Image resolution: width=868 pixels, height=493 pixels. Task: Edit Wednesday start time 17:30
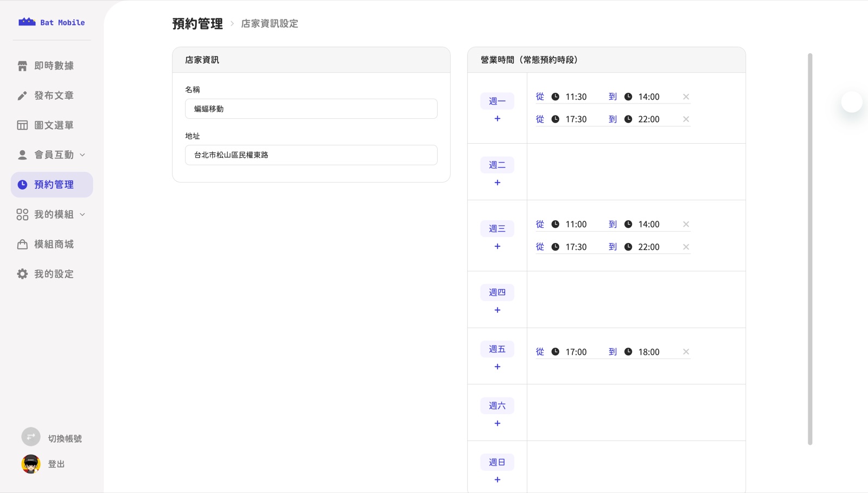(x=576, y=247)
